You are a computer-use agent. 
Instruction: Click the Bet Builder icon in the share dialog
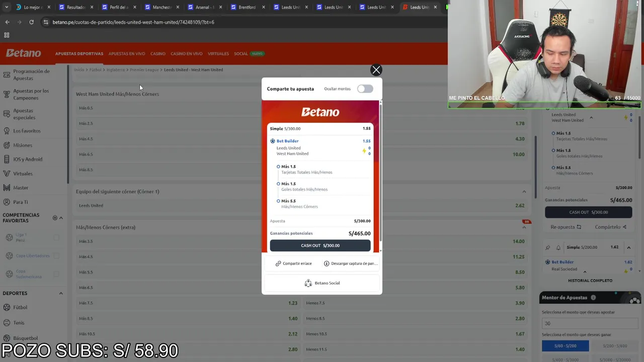[273, 141]
